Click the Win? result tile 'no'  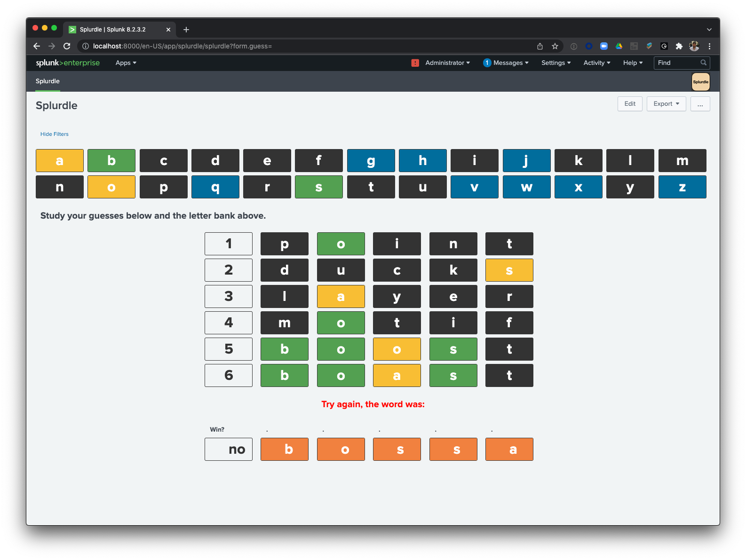(229, 450)
